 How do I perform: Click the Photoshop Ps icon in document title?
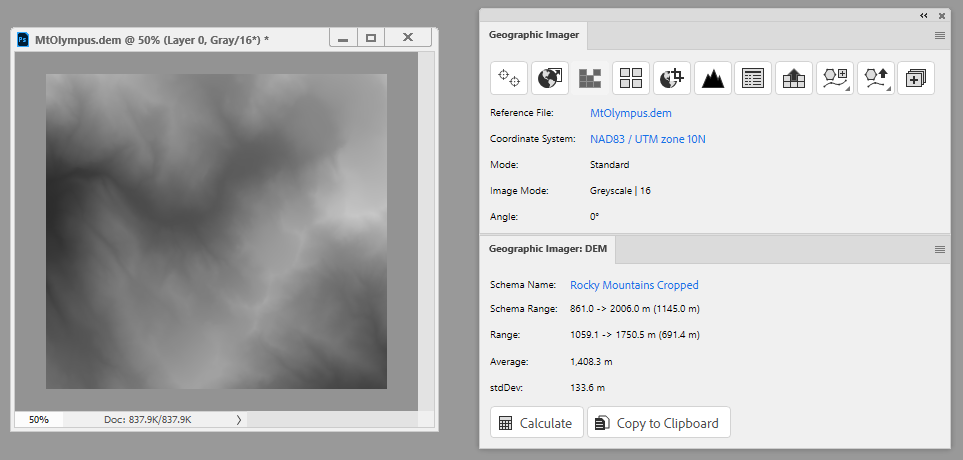[x=23, y=40]
